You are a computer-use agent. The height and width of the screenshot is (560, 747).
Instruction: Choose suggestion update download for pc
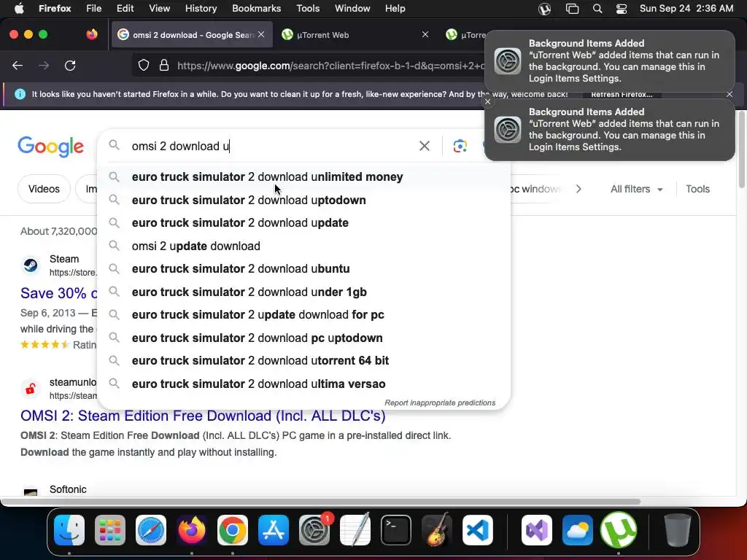click(304, 315)
